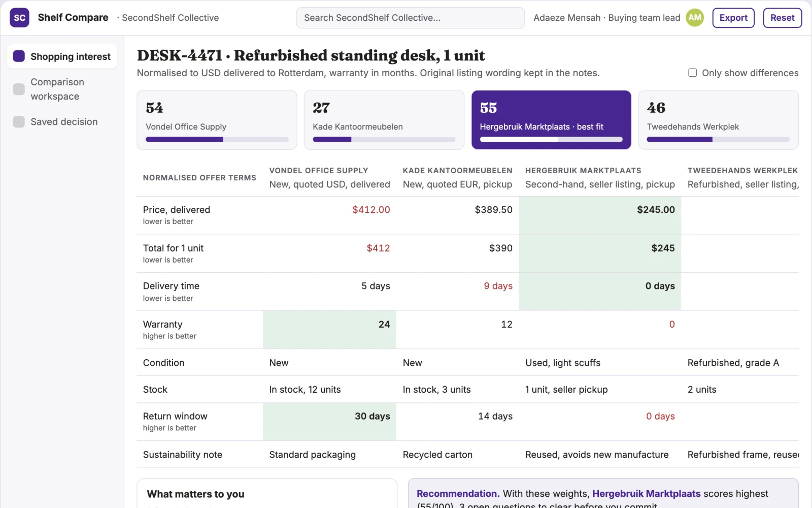Click the 30 days return window cell
Image resolution: width=812 pixels, height=508 pixels.
[329, 422]
